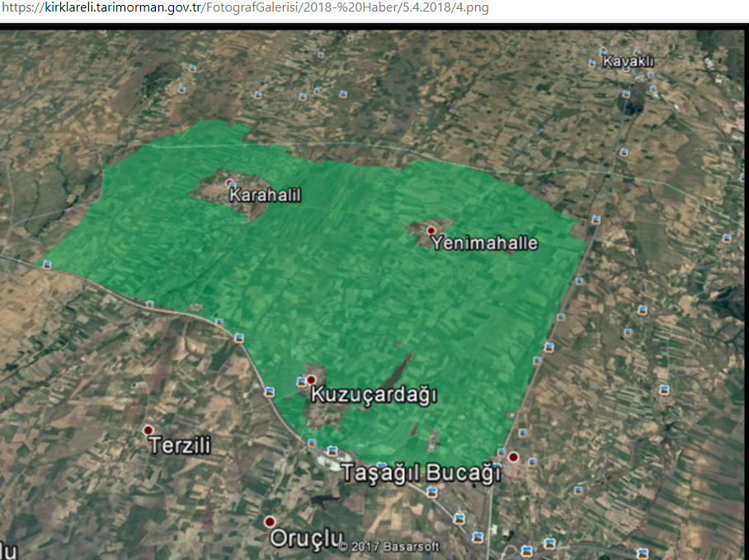This screenshot has width=749, height=560.
Task: Select the Terzili place name text
Action: pyautogui.click(x=180, y=445)
